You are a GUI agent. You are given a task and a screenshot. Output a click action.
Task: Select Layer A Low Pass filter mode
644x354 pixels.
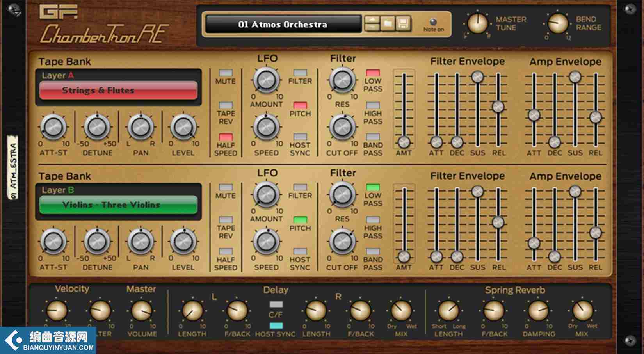(373, 73)
